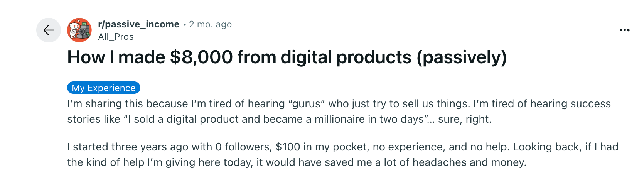Screen dimensions: 644x186
Task: Click the r/passive_income community avatar
Action: (x=79, y=30)
